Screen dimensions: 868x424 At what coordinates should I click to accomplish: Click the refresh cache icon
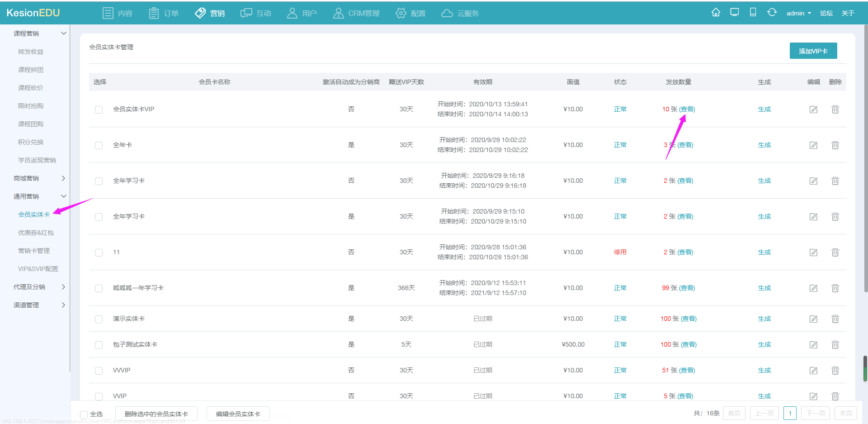click(772, 12)
